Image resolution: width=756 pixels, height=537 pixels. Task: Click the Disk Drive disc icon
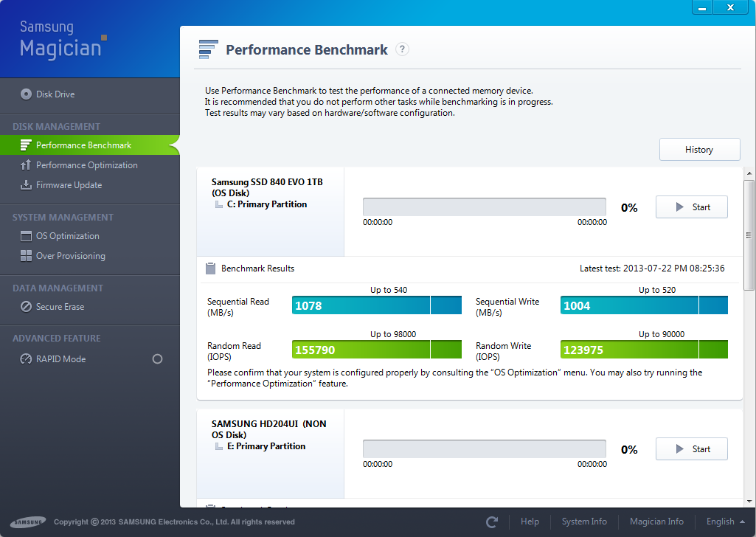tap(27, 94)
